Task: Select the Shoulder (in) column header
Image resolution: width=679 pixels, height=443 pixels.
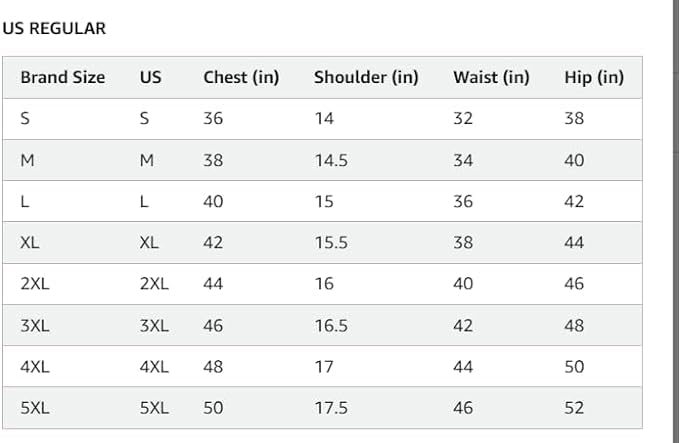Action: pos(366,77)
